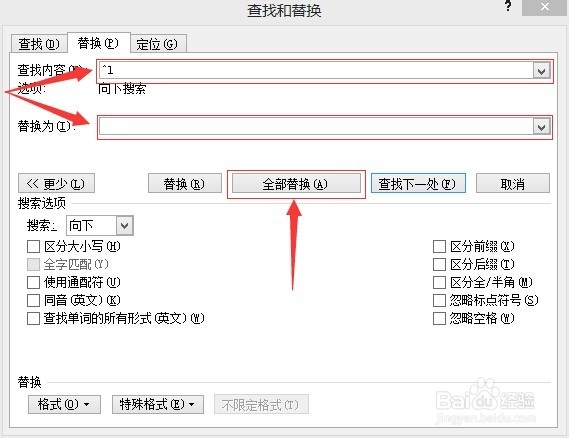Enable 区分全/半角 checkbox
Image resolution: width=569 pixels, height=438 pixels.
tap(439, 282)
